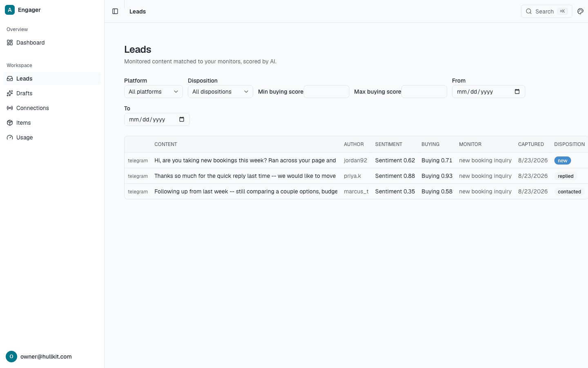Image resolution: width=588 pixels, height=368 pixels.
Task: Click 'Buying 0.93' cell
Action: 437,176
